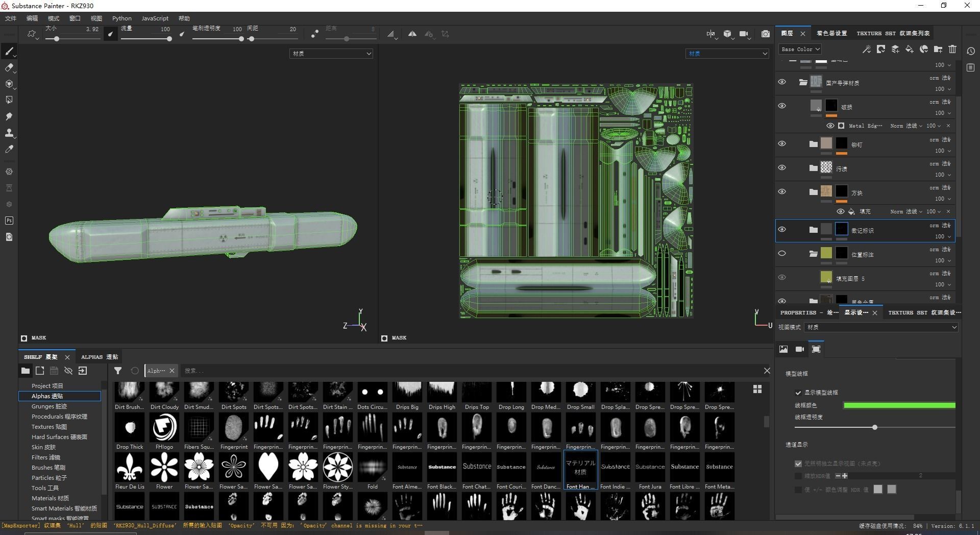Screen dimensions: 980x535
Task: Select the Projection tool
Action: pyautogui.click(x=9, y=84)
